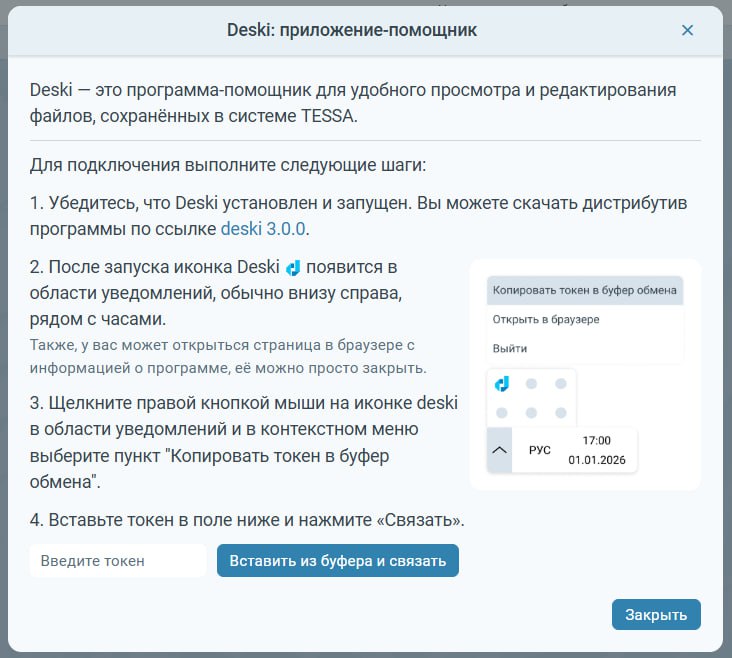The image size is (732, 658).
Task: Close the dialog with the X icon
Action: 687,30
